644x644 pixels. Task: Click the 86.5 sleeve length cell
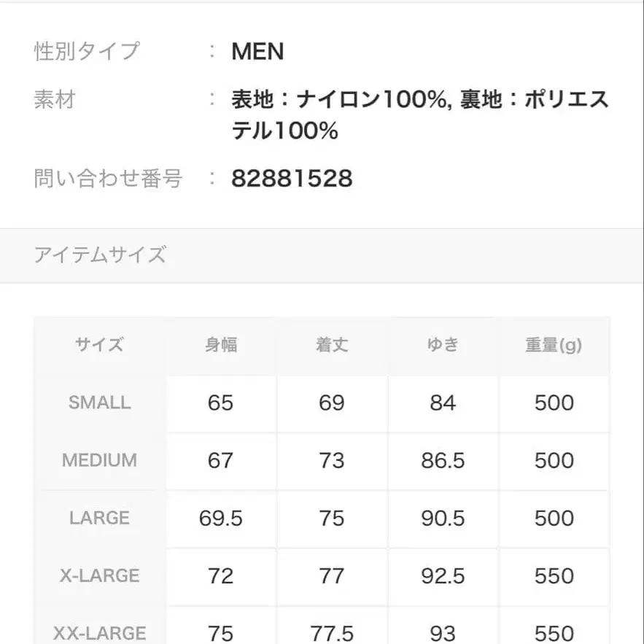click(443, 460)
